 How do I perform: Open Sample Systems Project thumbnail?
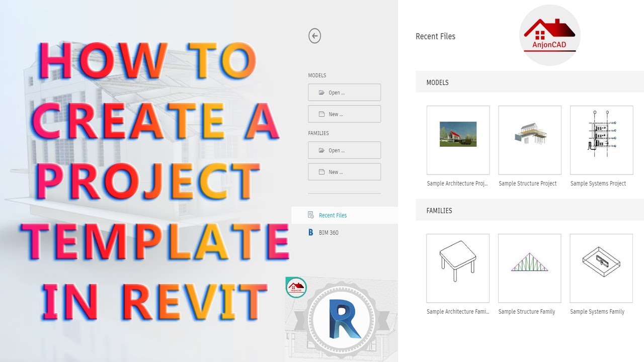(601, 140)
